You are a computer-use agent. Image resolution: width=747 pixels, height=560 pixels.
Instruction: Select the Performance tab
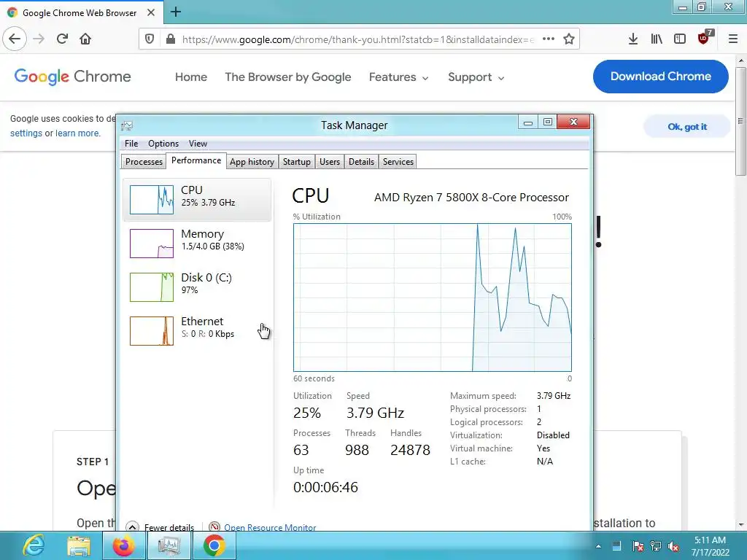pos(196,160)
